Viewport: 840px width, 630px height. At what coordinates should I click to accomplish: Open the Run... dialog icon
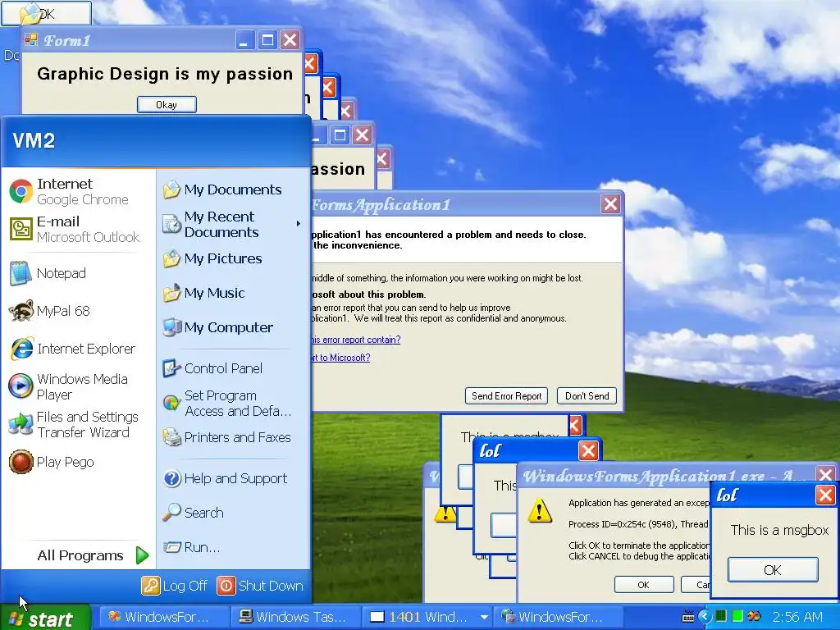[171, 547]
